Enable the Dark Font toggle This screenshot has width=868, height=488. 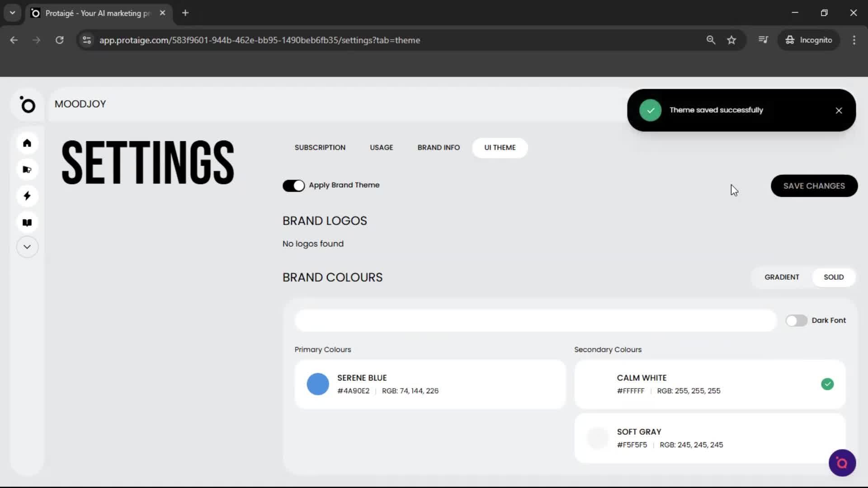click(796, 320)
